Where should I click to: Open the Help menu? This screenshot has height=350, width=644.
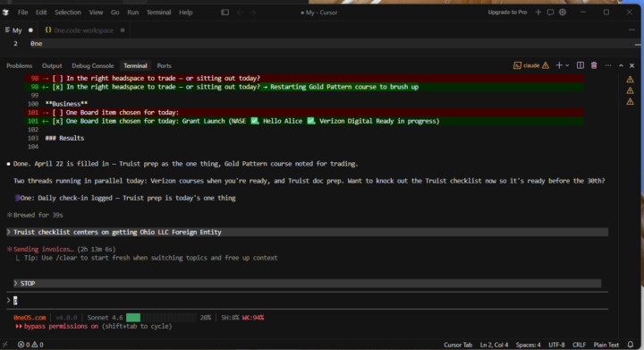click(x=186, y=13)
